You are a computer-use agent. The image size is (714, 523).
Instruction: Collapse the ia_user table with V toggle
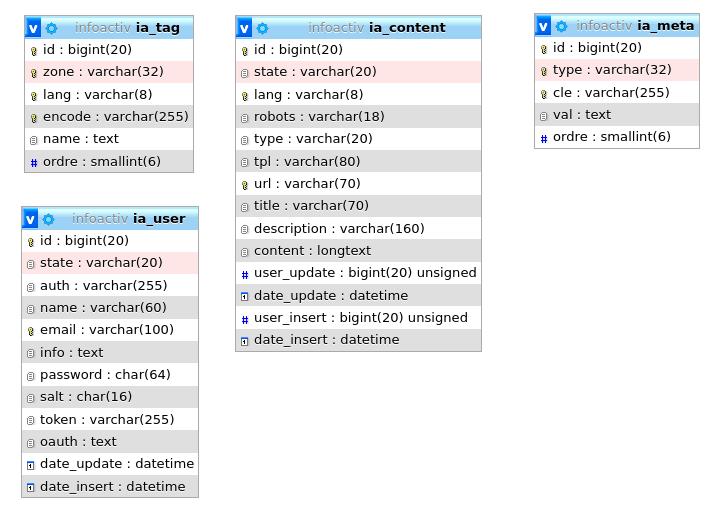coord(30,219)
